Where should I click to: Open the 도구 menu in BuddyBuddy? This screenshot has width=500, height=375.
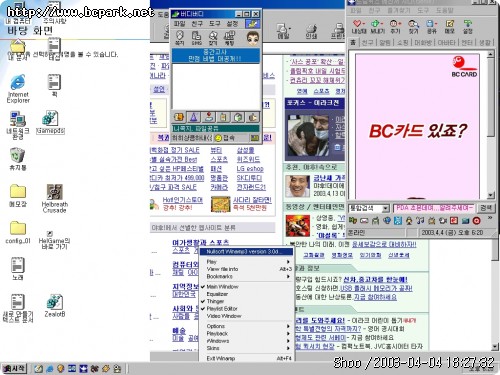click(x=215, y=24)
